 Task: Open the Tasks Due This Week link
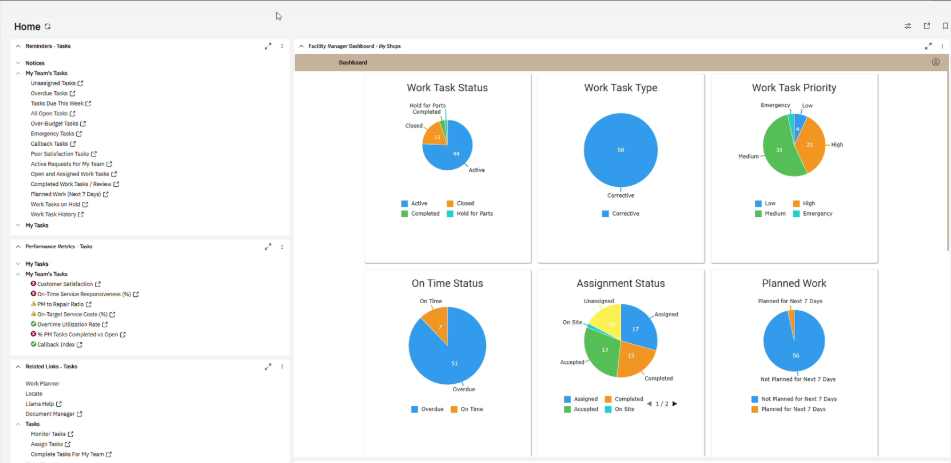coord(58,103)
